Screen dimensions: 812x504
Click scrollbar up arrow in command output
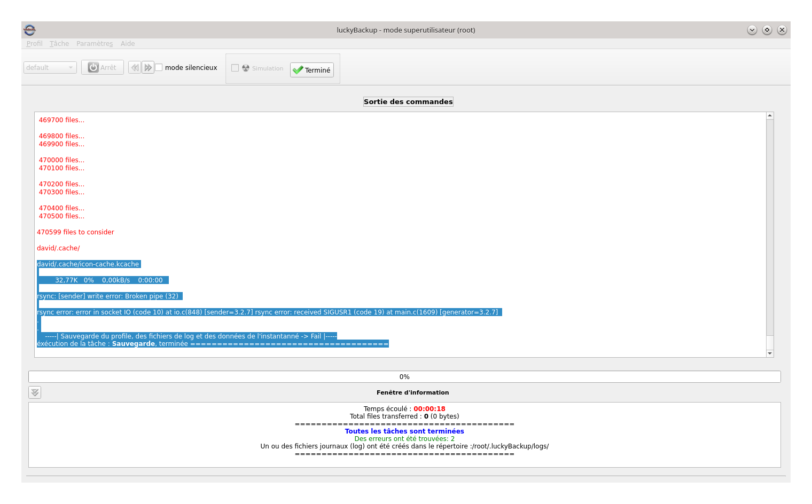pyautogui.click(x=770, y=115)
